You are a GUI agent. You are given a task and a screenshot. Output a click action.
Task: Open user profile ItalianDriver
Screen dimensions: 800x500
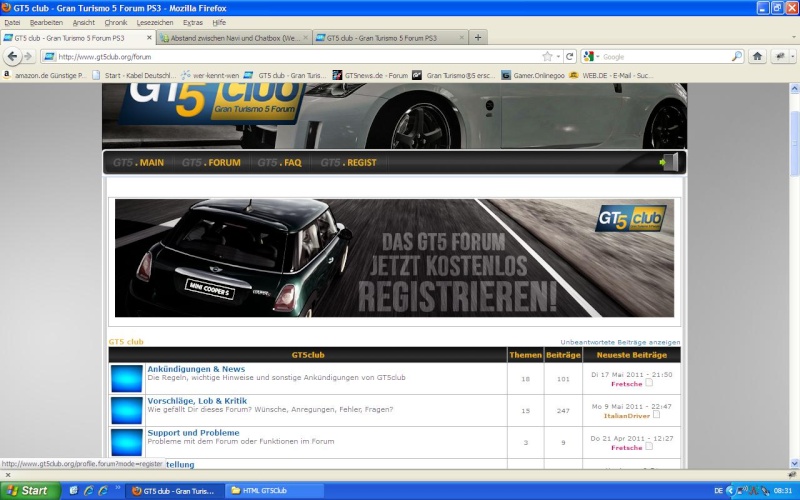tap(627, 416)
